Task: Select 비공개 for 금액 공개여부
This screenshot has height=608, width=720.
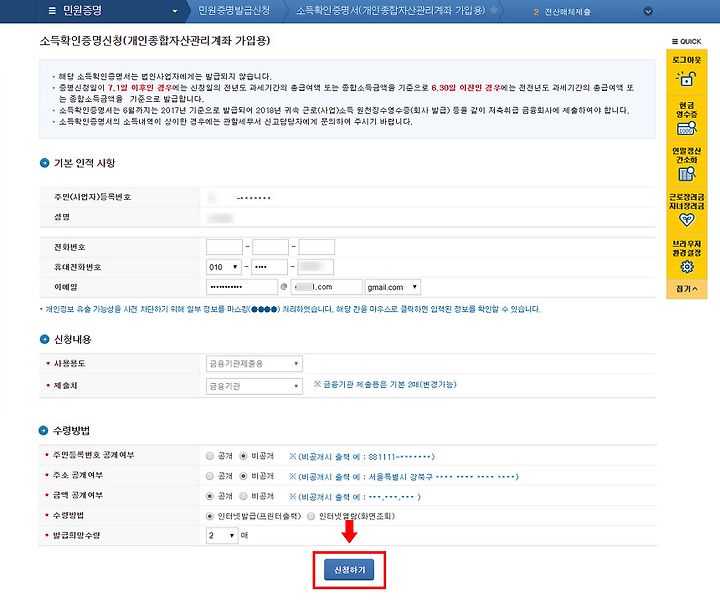Action: click(x=243, y=496)
